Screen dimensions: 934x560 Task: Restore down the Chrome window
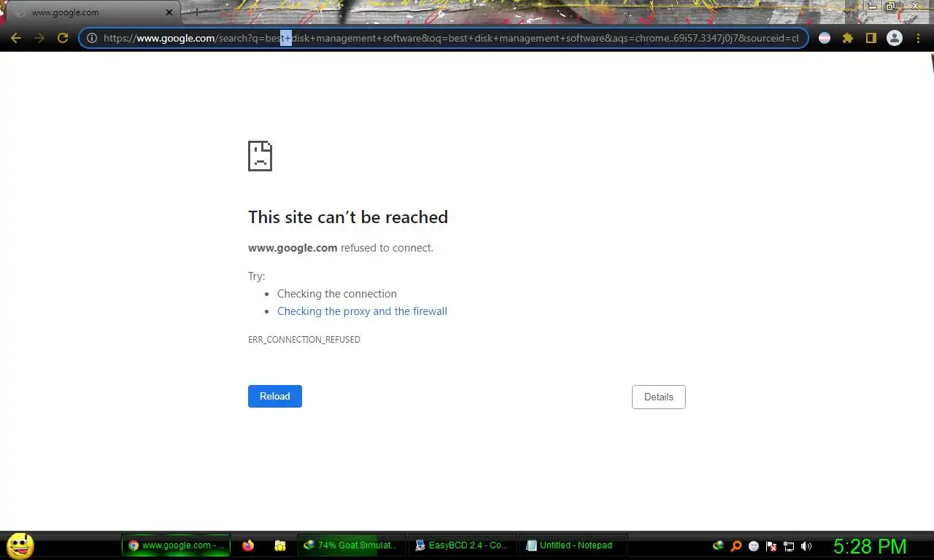tap(891, 6)
